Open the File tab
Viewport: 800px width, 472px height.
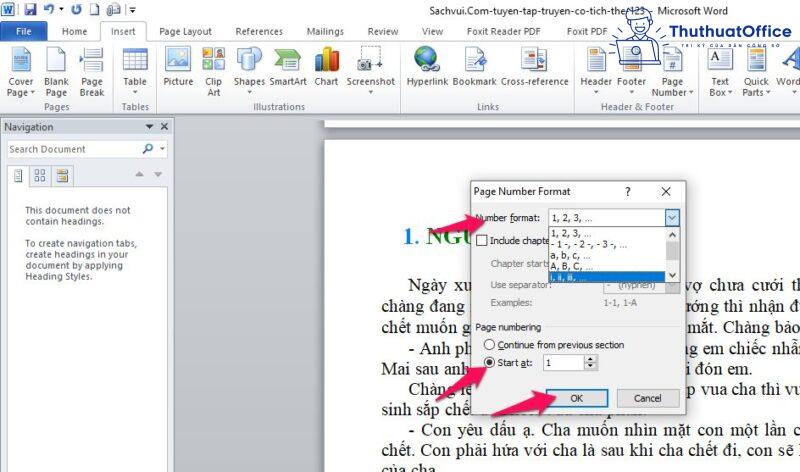pos(23,31)
